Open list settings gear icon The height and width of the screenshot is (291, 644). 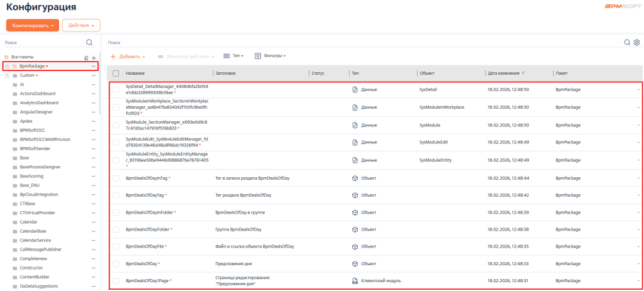click(x=636, y=42)
